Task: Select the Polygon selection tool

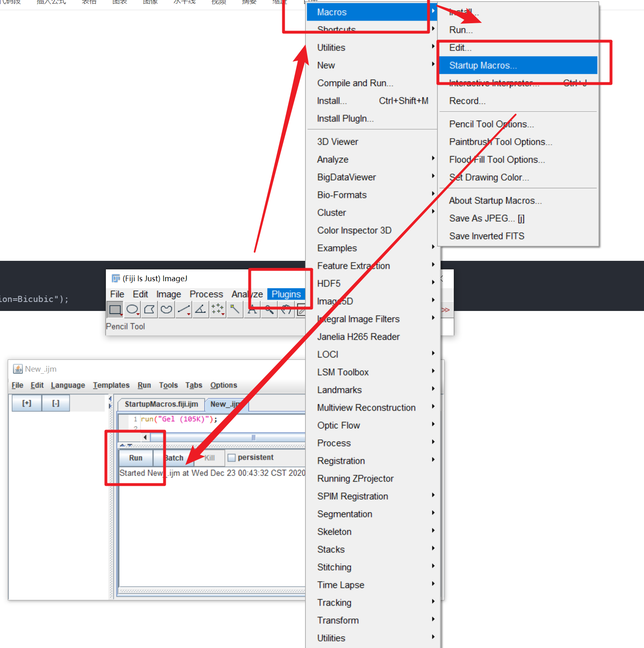Action: [x=149, y=310]
